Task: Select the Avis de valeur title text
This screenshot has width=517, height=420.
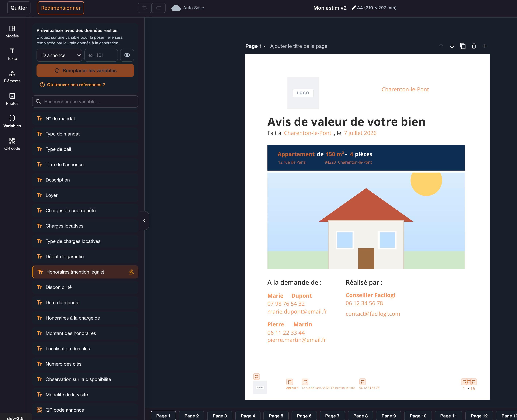Action: pyautogui.click(x=346, y=122)
